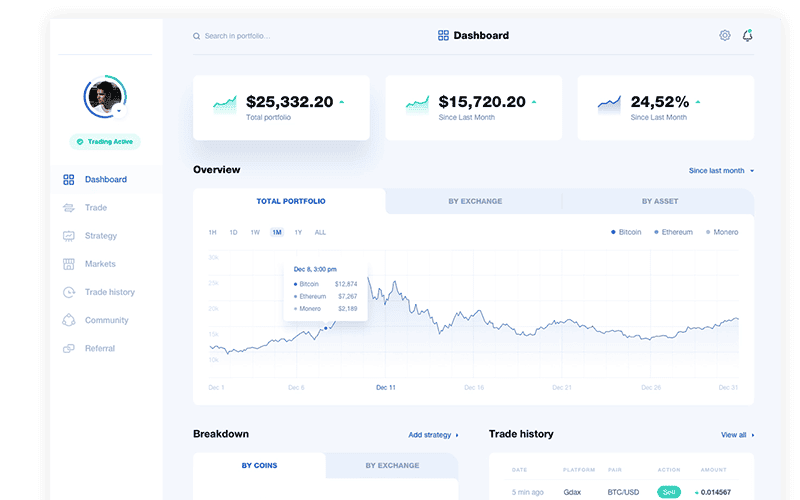Screen dimensions: 800x500
Task: Click the View all trade history link
Action: coord(737,435)
